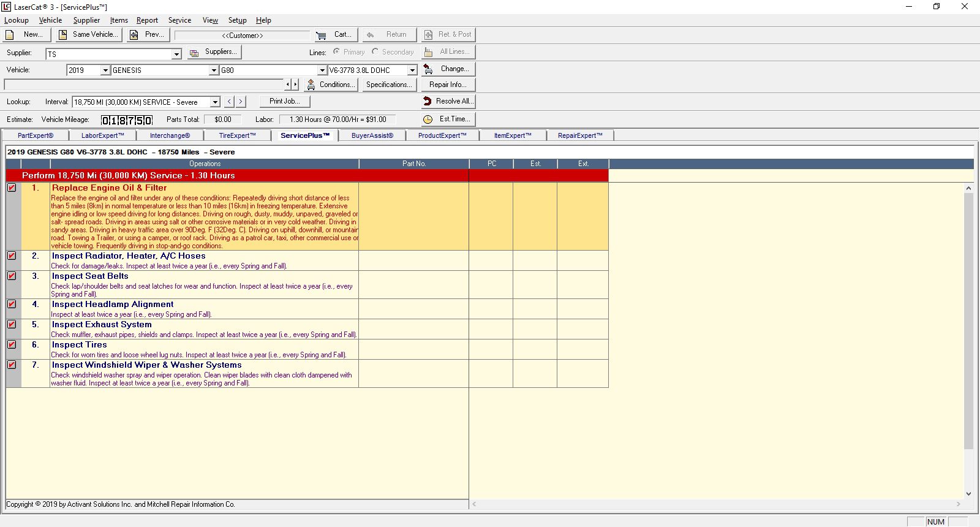980x527 pixels.
Task: Click the Vehicle Mileage odometer field
Action: (x=127, y=120)
